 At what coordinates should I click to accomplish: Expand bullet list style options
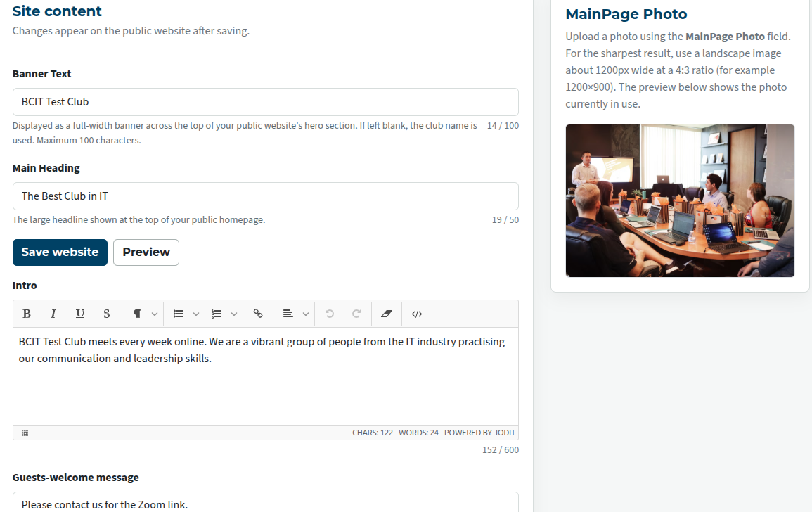pos(195,314)
